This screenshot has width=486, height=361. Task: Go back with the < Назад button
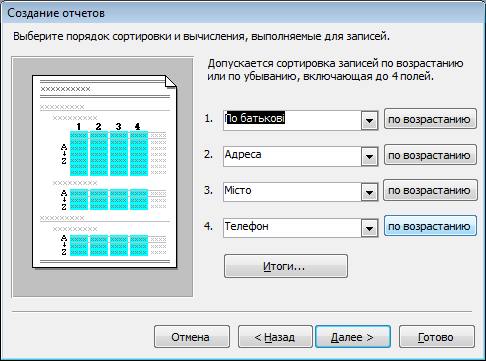click(275, 337)
